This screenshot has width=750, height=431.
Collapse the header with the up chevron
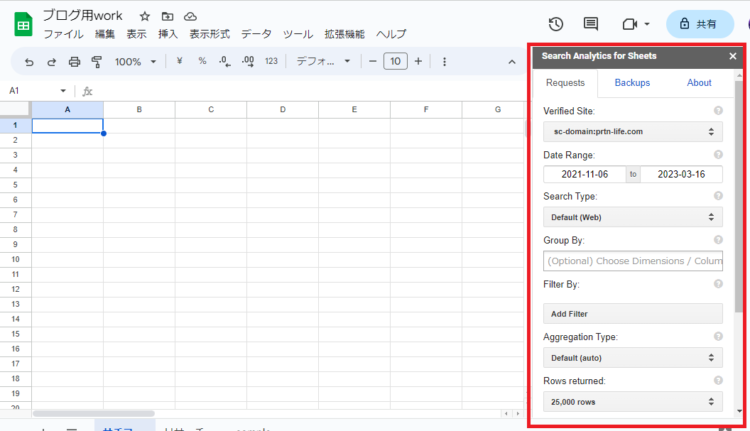click(512, 62)
